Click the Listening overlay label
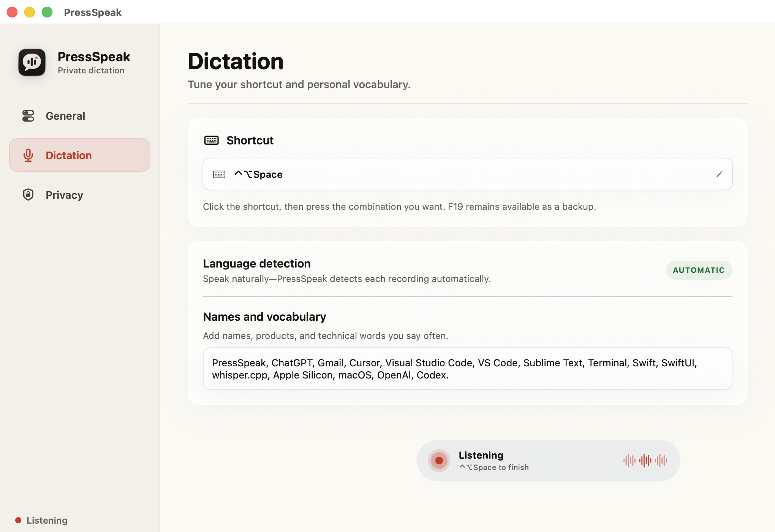This screenshot has width=775, height=532. [481, 455]
